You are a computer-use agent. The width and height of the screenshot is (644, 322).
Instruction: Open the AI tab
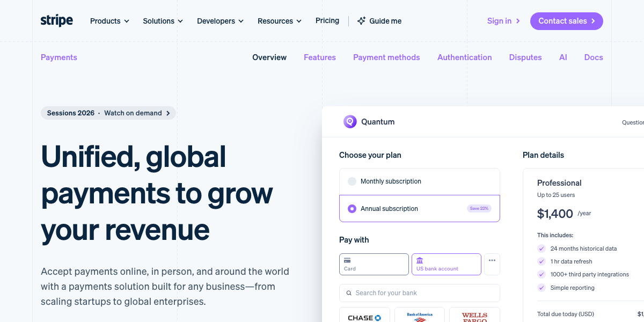click(563, 57)
